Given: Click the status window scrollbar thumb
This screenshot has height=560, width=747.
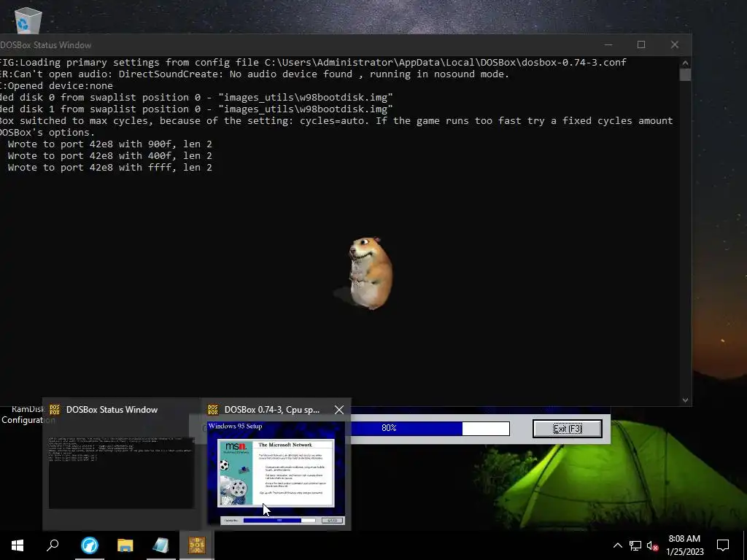Looking at the screenshot, I should pyautogui.click(x=686, y=75).
